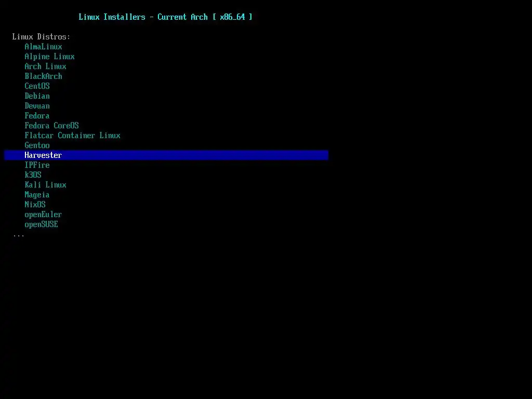This screenshot has height=399, width=532.
Task: Click the Linux Distros heading
Action: click(x=41, y=37)
